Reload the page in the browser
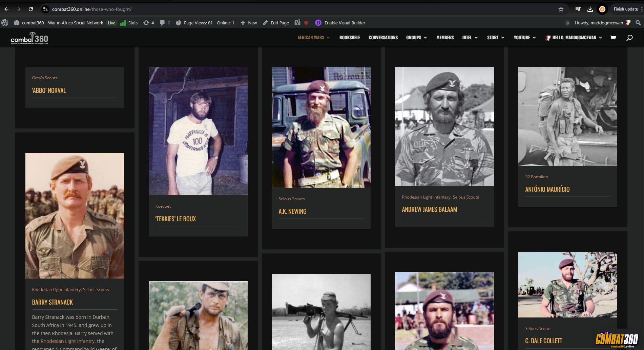This screenshot has width=644, height=350. coord(31,9)
